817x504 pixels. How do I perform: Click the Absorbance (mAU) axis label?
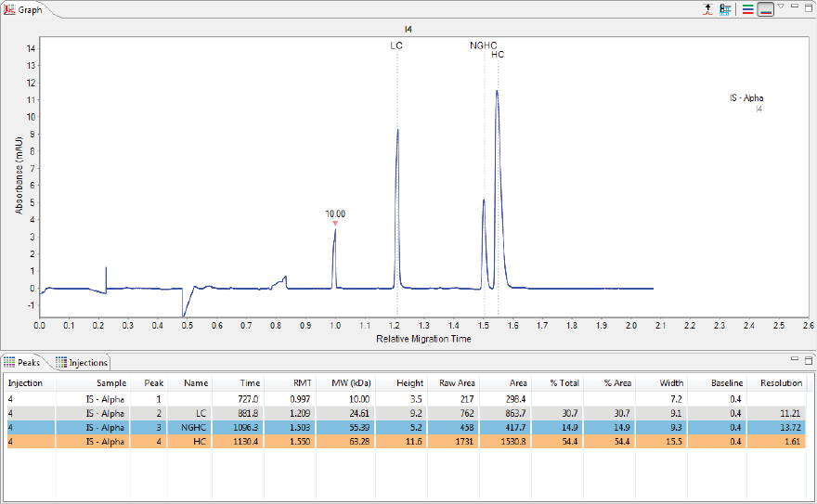[x=19, y=175]
